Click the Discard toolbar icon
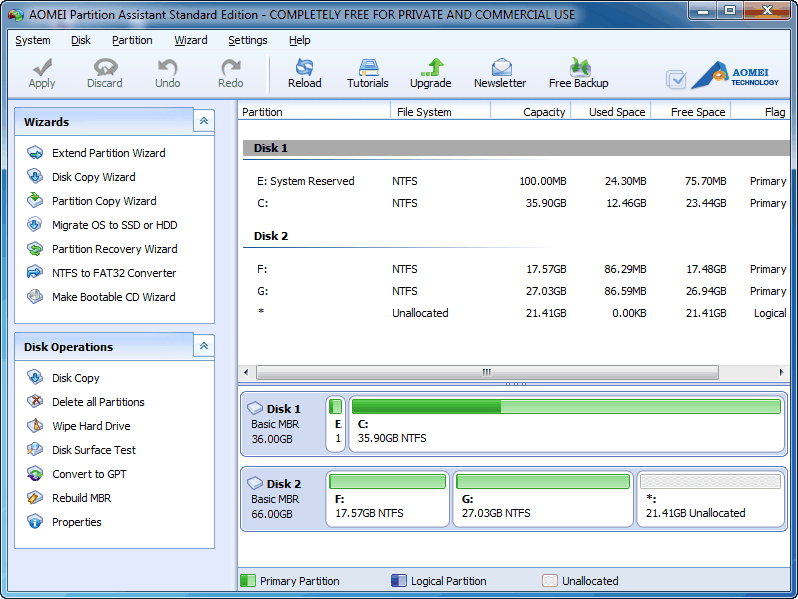This screenshot has width=798, height=599. [x=105, y=66]
